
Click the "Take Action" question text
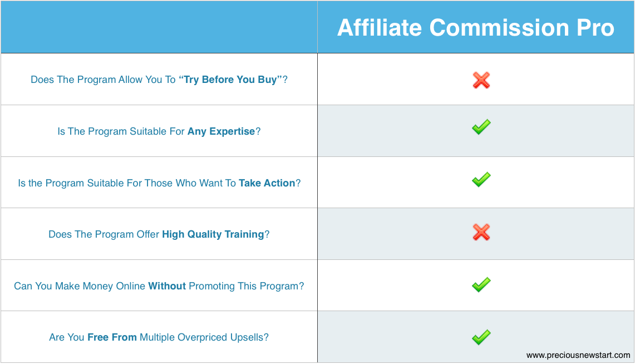click(x=159, y=183)
